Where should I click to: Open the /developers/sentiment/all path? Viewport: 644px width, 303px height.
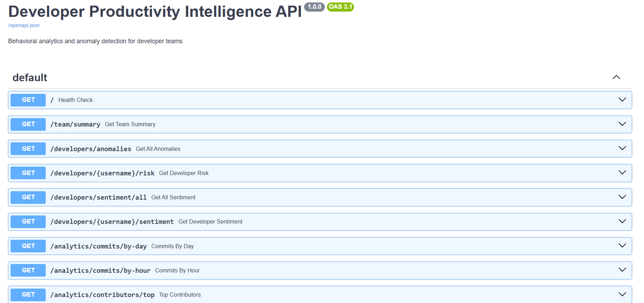pos(98,198)
